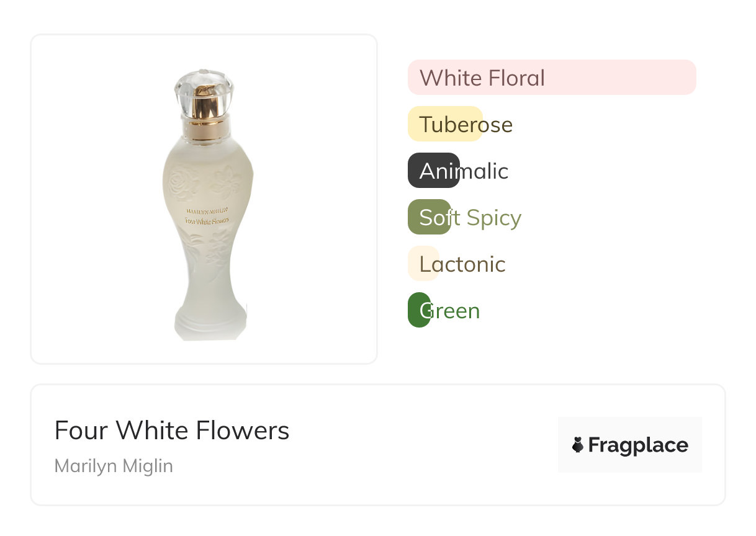
Task: Click the 'Marilyn Miglin' engraving on the bottle
Action: 207,211
